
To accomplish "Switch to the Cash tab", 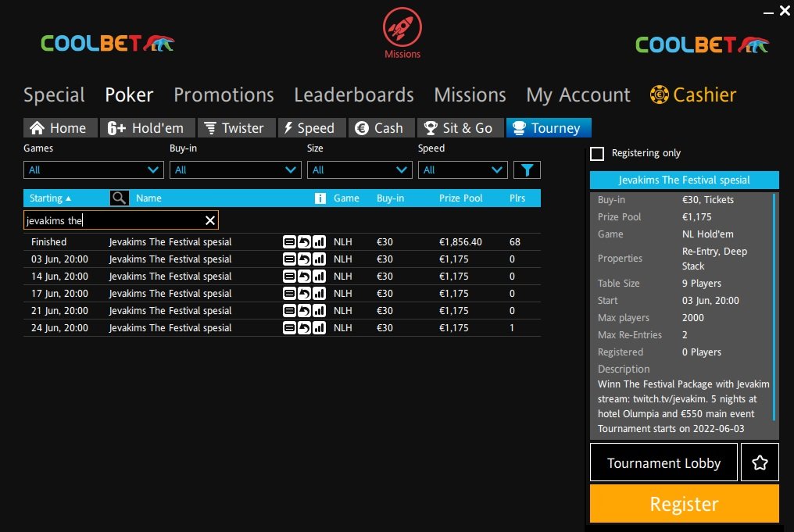I will pos(381,128).
